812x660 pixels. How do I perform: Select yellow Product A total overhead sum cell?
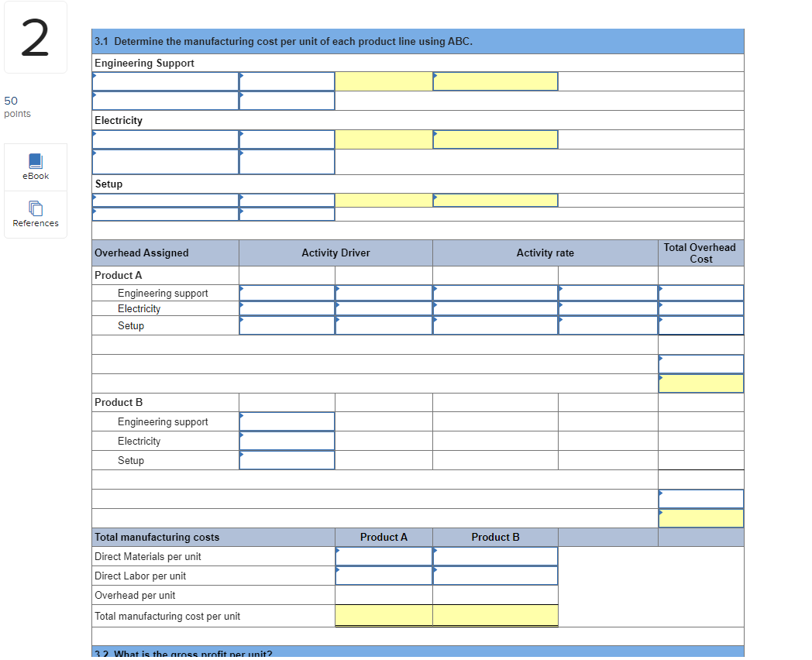pos(700,383)
